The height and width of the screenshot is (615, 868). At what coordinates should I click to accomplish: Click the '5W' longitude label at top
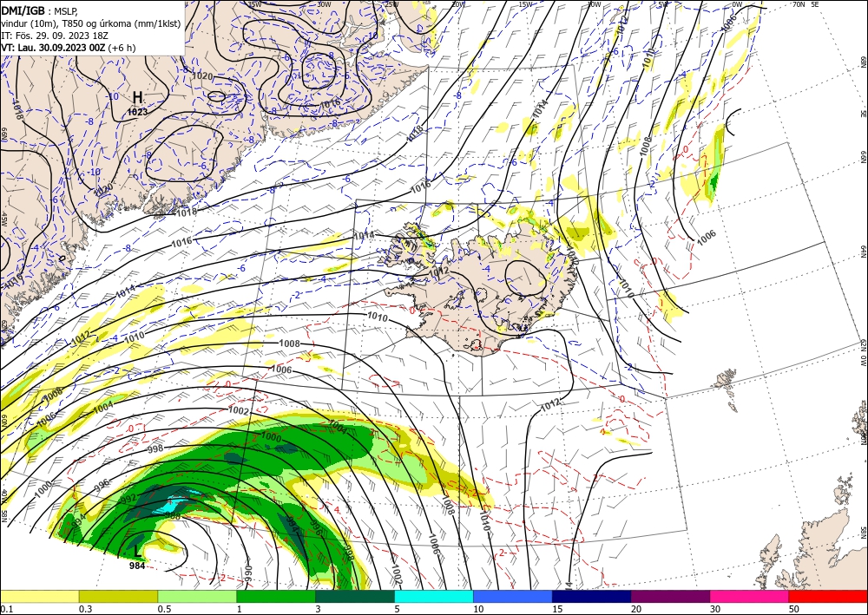[x=663, y=3]
